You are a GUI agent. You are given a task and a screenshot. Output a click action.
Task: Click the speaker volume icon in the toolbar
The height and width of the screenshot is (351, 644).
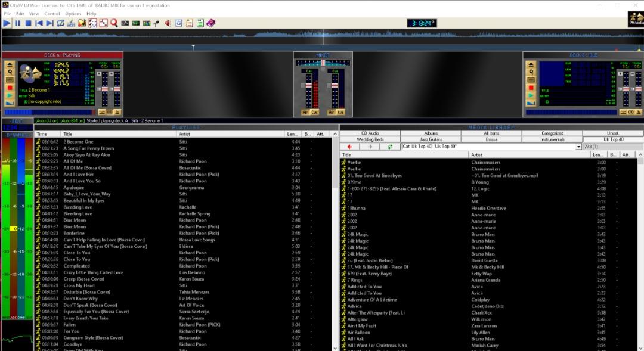[x=169, y=23]
